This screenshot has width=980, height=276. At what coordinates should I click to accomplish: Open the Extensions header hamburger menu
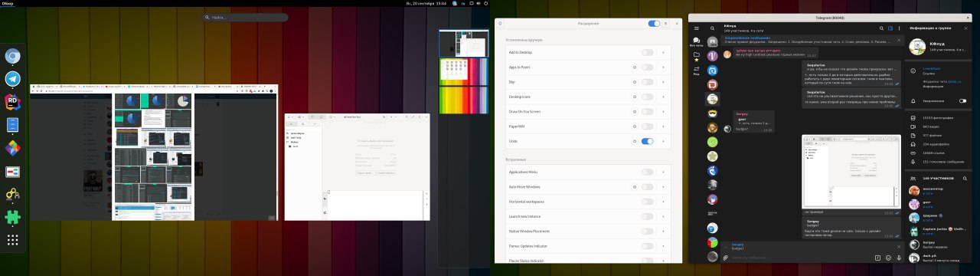[665, 24]
